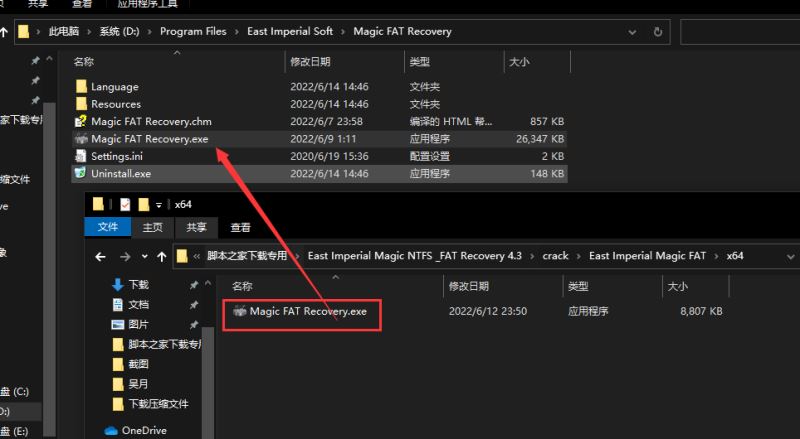Expand the hidden path chevron before 脚本之家下载专用

pyautogui.click(x=196, y=256)
